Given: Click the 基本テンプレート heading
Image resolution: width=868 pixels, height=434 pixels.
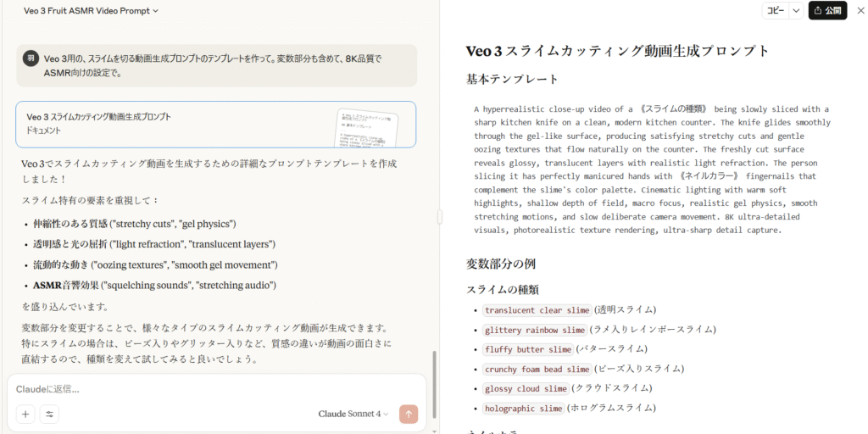Looking at the screenshot, I should pyautogui.click(x=513, y=79).
